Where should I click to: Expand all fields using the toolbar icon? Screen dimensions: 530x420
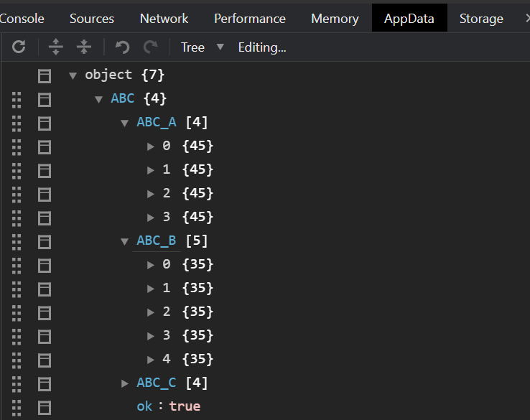pyautogui.click(x=56, y=47)
